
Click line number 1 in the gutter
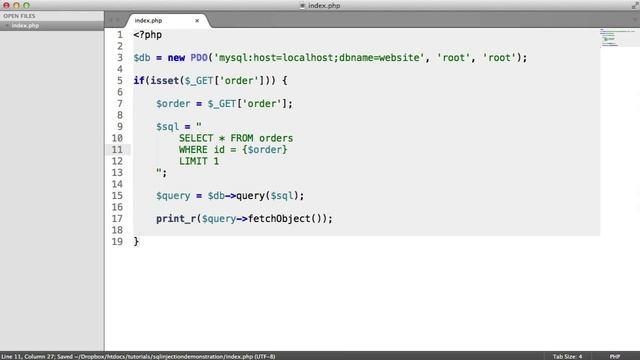coord(120,35)
